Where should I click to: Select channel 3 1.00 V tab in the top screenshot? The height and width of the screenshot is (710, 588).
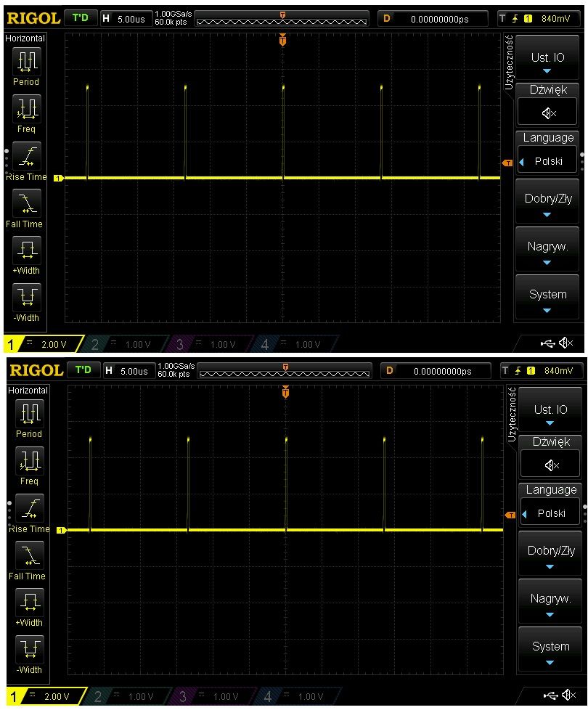point(209,344)
